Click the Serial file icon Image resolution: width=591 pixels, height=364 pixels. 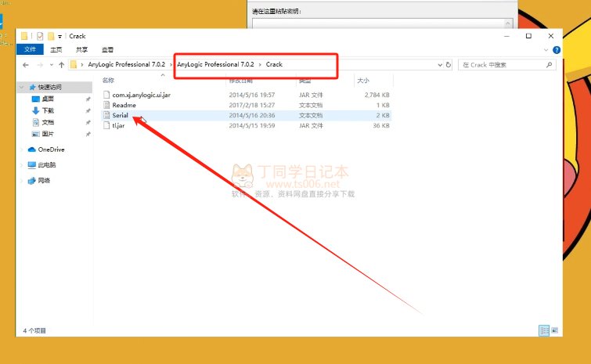pos(106,115)
